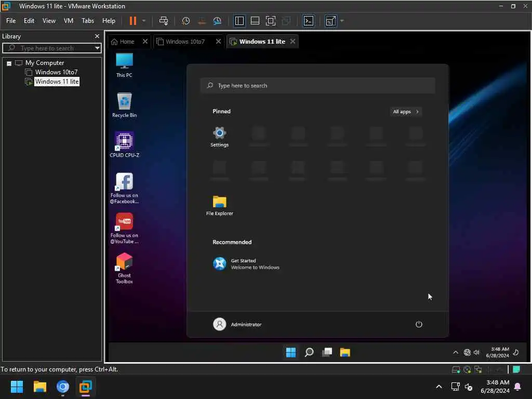Viewport: 532px width, 399px height.
Task: Show hidden icons in host system tray
Action: point(438,387)
